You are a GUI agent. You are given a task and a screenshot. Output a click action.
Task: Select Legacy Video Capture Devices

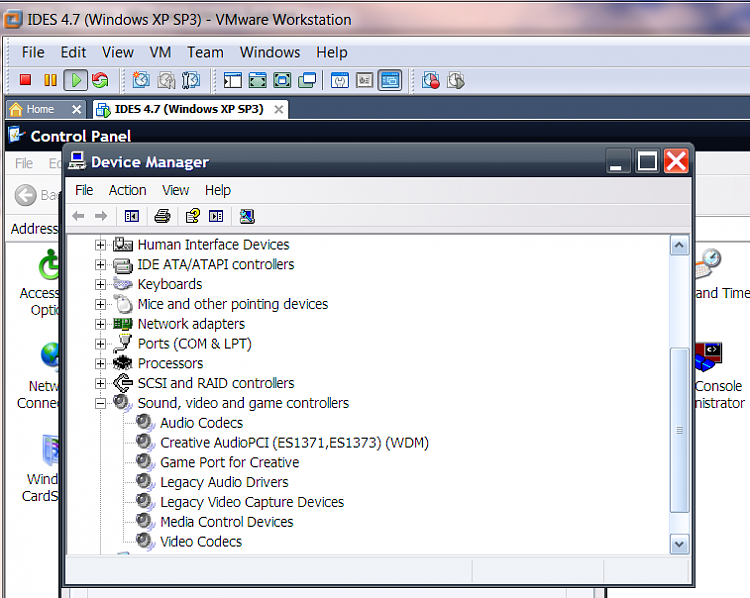click(252, 502)
